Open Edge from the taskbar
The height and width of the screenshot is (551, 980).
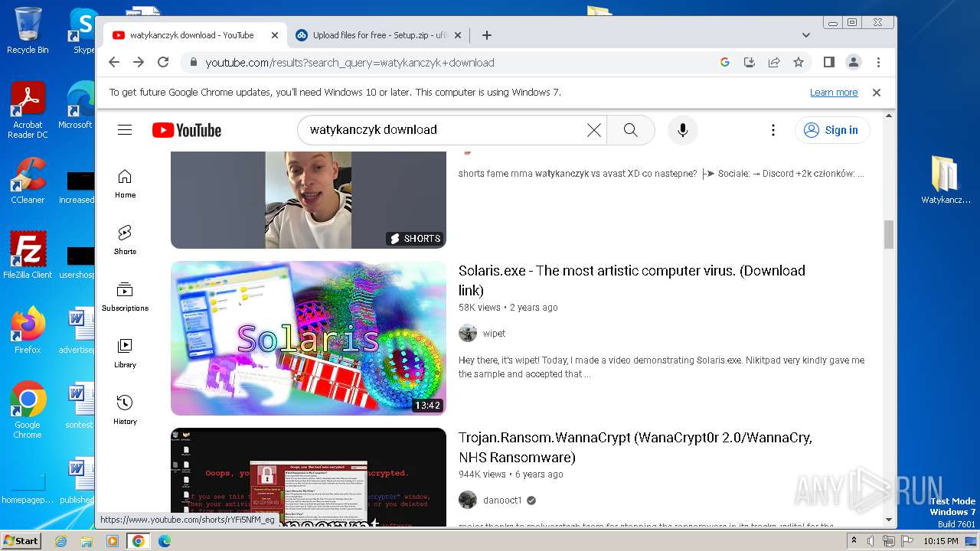164,541
